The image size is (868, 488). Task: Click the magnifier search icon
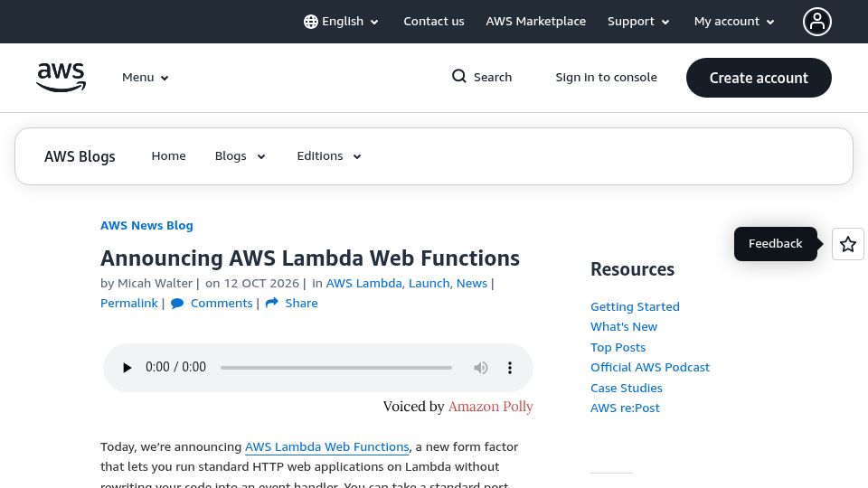point(459,76)
